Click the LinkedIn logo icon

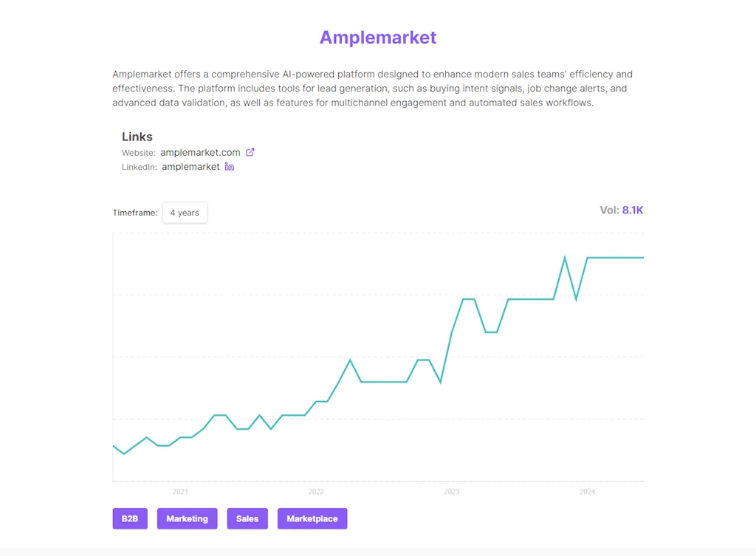[x=230, y=167]
